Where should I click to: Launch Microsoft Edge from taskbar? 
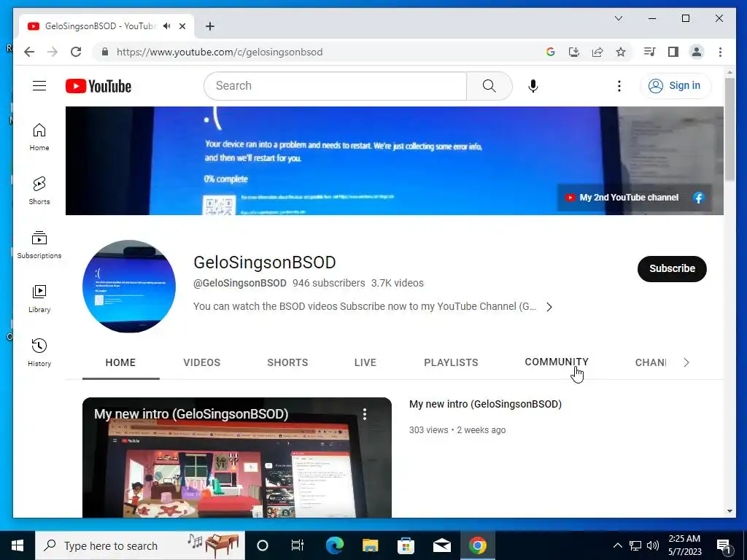(x=334, y=545)
